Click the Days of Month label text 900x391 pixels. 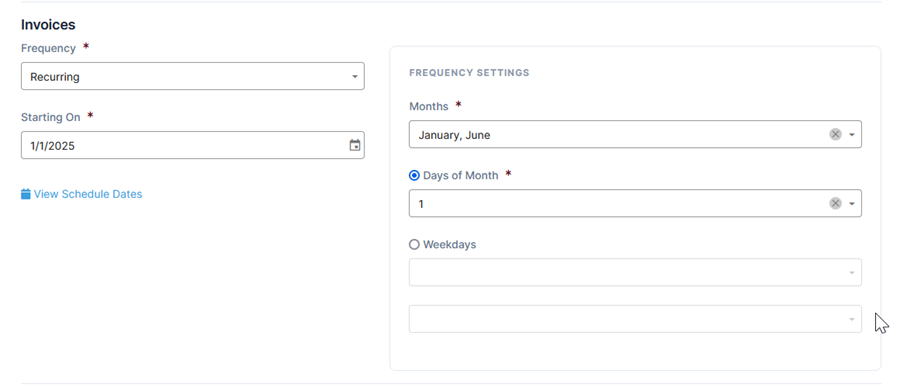coord(460,176)
